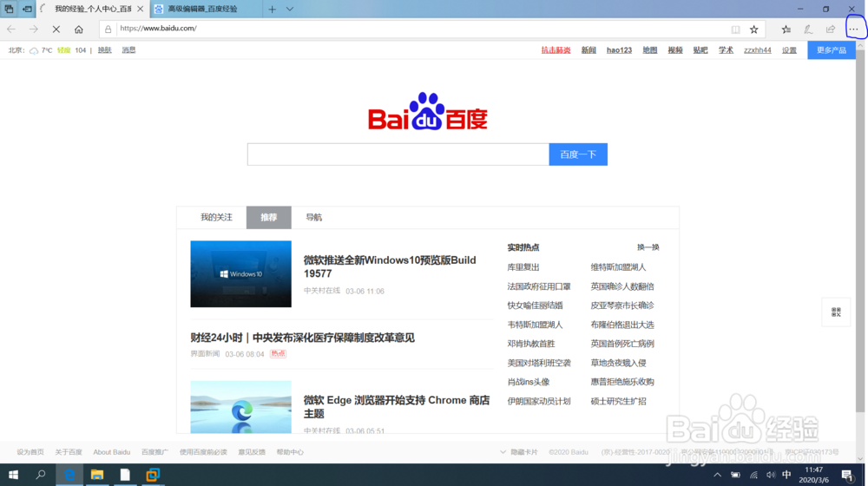
Task: Open the Windows Start menu
Action: tap(13, 475)
